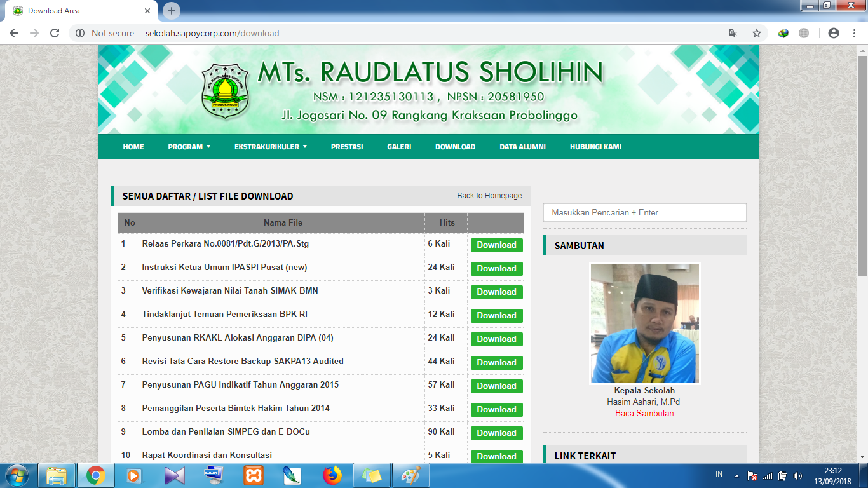Click the Hits column header
Viewport: 868px width, 488px height.
click(x=447, y=222)
